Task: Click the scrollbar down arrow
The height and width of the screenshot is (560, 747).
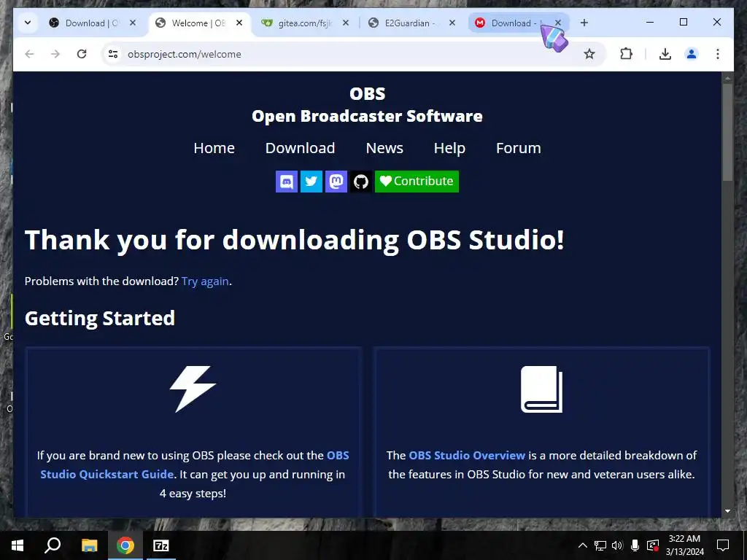Action: (727, 511)
